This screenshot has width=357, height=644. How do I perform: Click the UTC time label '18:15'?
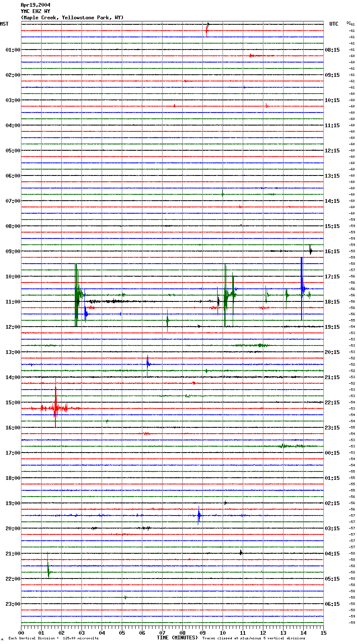[332, 302]
